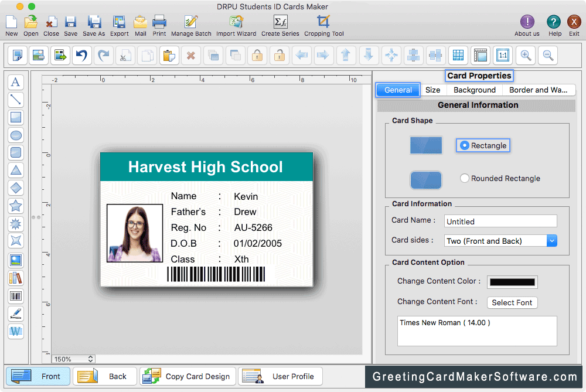Select the Star shape tool
586x392 pixels.
(16, 206)
